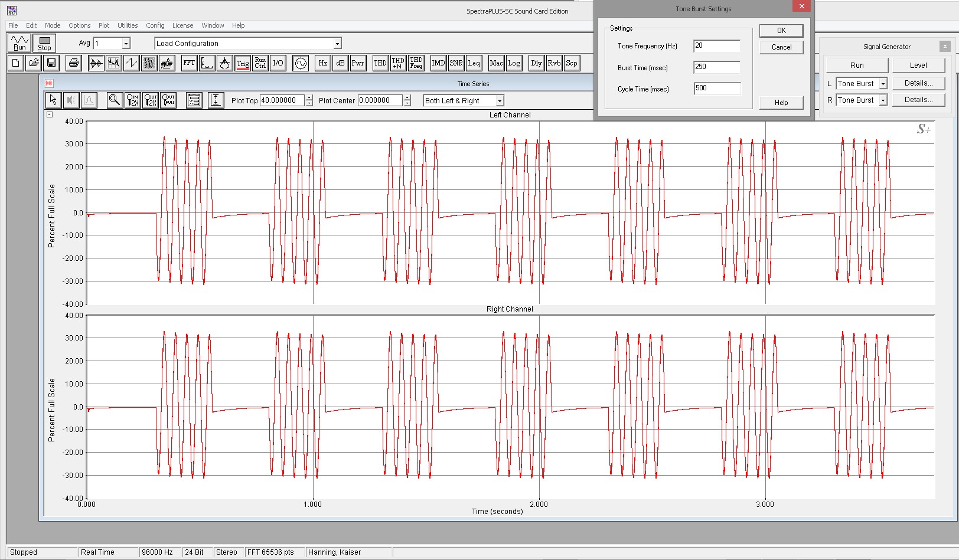
Task: Open the Calibration scale icon
Action: [224, 63]
